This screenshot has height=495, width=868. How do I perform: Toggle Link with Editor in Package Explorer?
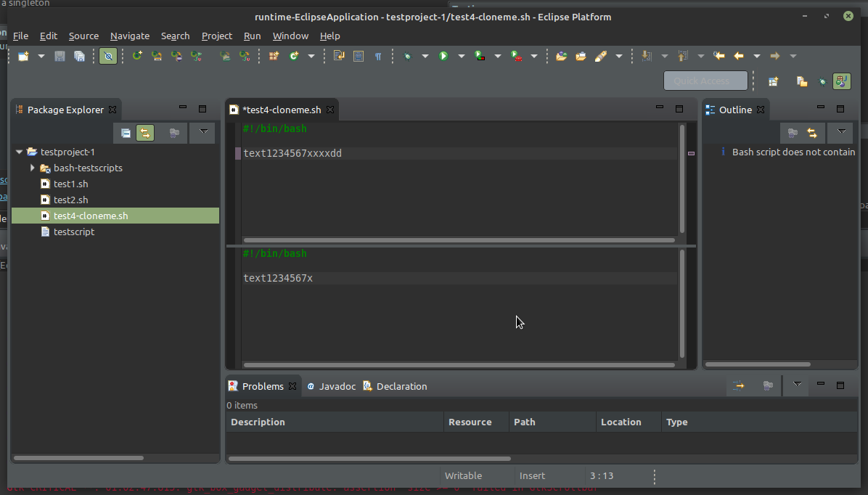(x=145, y=133)
